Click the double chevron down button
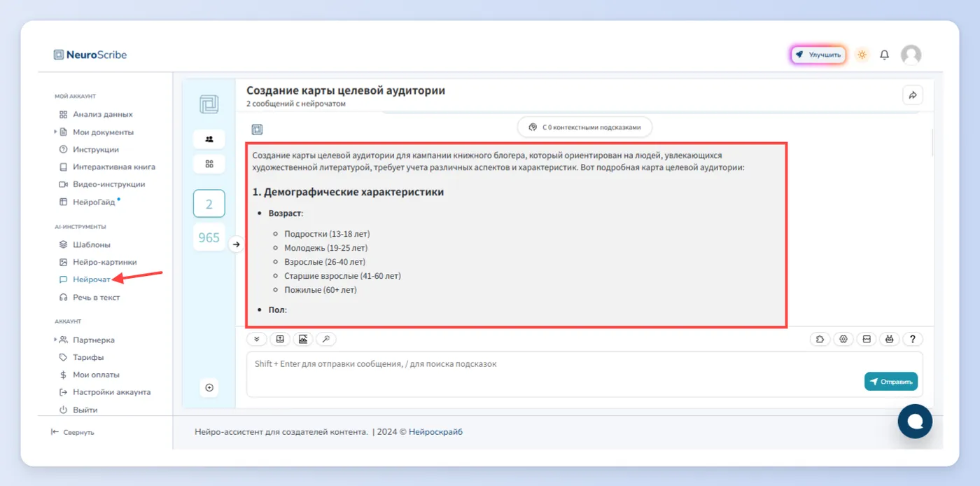This screenshot has height=486, width=980. 257,339
